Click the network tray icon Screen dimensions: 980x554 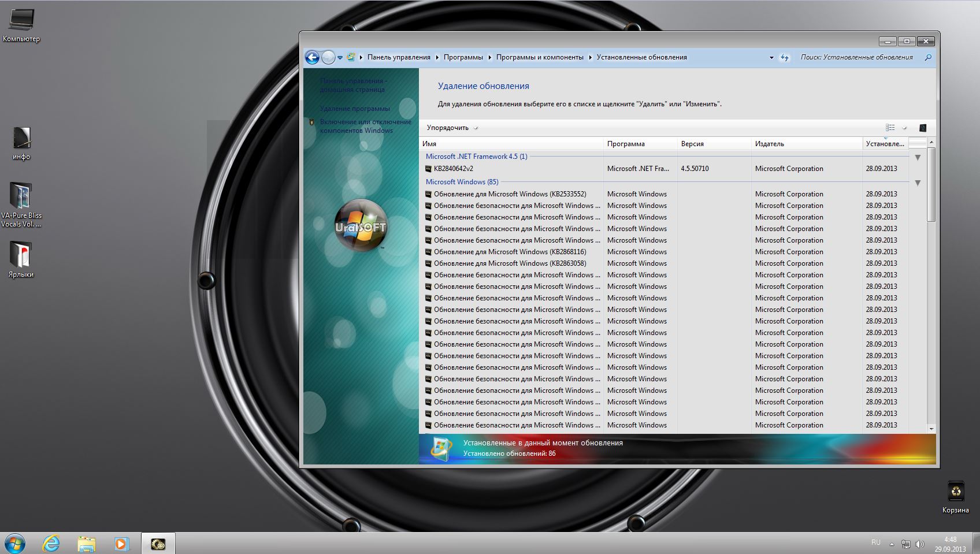pos(906,544)
